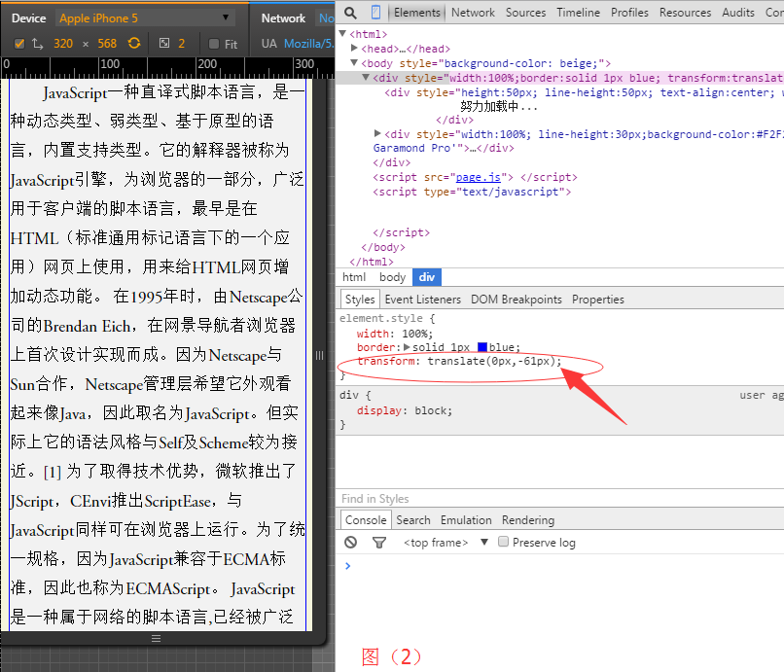
Task: Click the console filter funnel icon
Action: pyautogui.click(x=379, y=542)
